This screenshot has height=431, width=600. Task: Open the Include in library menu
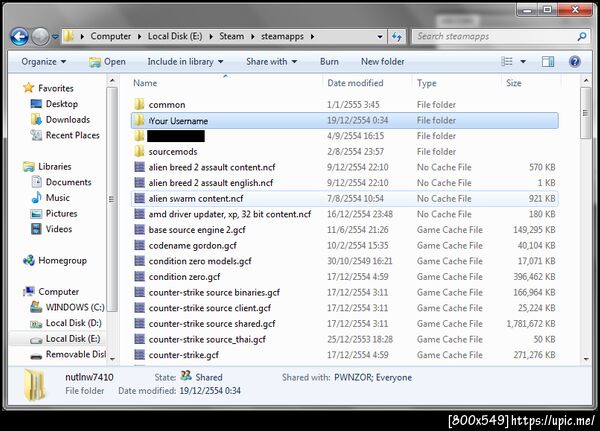coord(186,62)
